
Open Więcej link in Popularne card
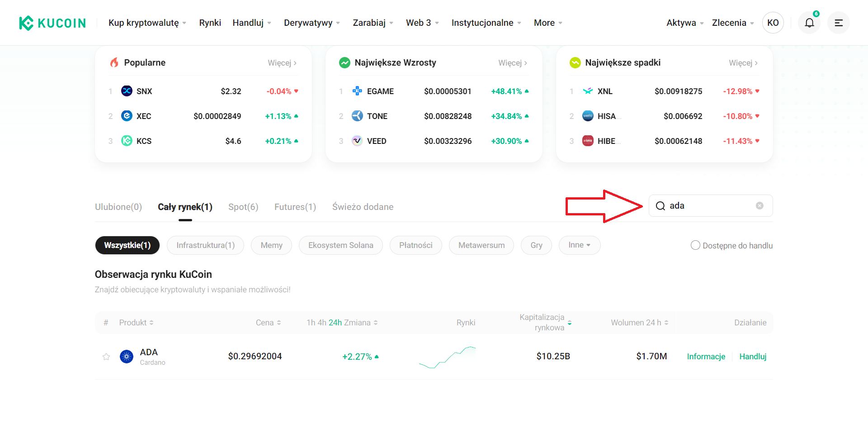click(x=282, y=63)
